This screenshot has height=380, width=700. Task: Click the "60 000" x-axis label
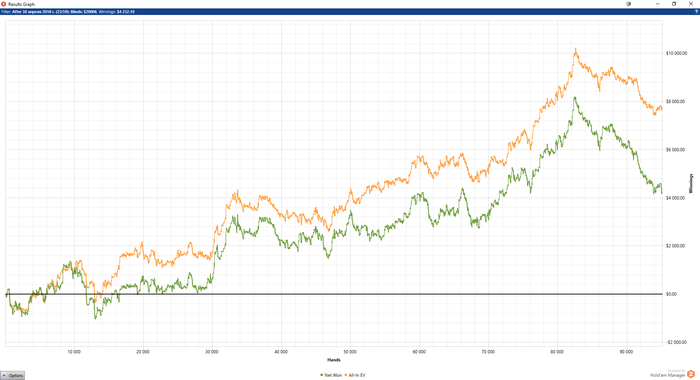pyautogui.click(x=419, y=352)
